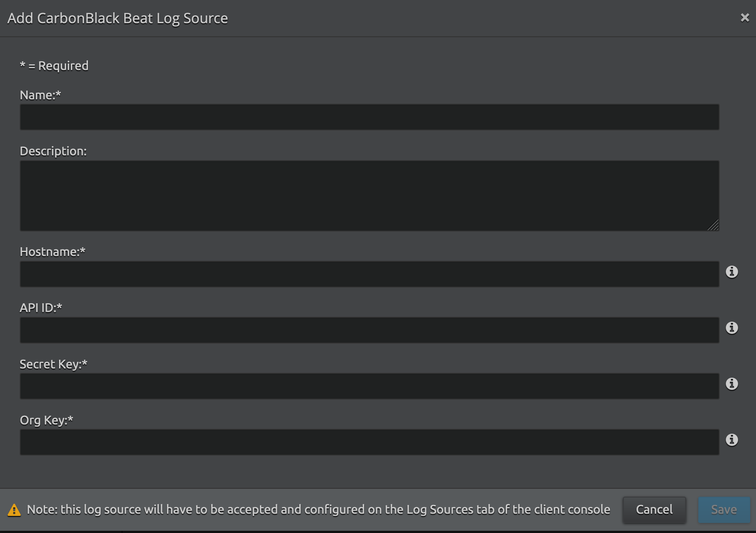Click the "Name:*" field label

click(40, 95)
